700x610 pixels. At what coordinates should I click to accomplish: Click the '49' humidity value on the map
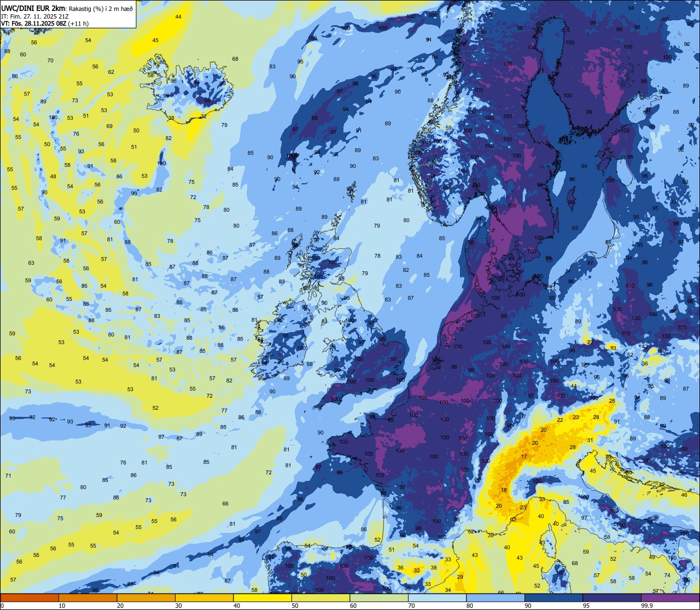(652, 557)
